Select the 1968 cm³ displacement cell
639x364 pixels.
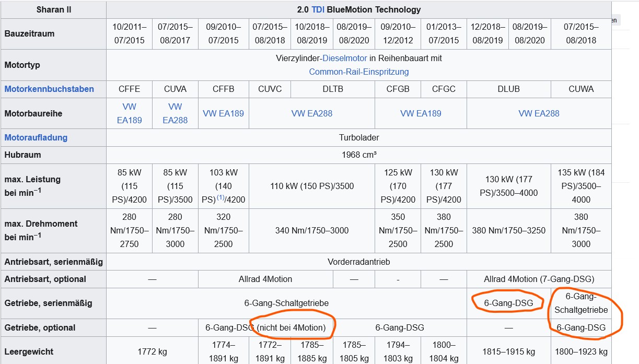coord(359,155)
